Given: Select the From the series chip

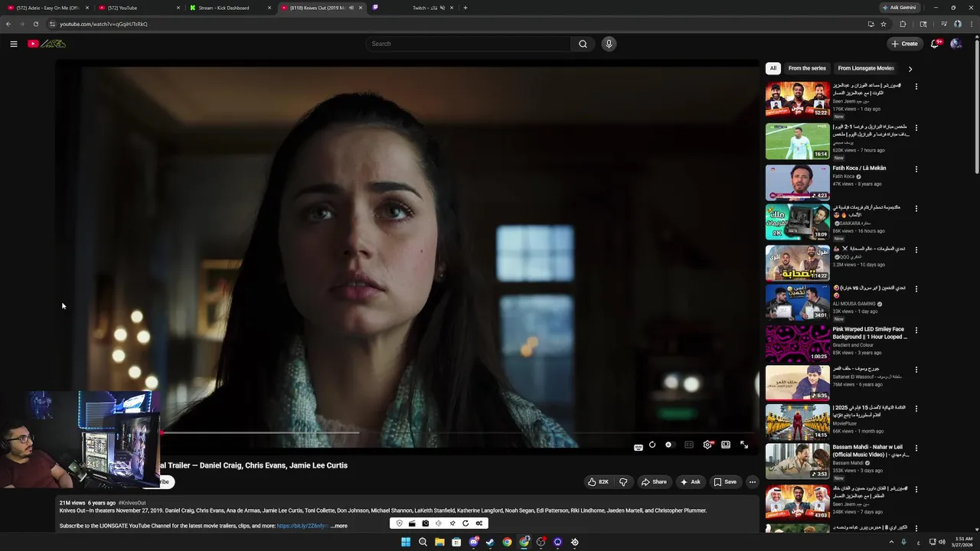Looking at the screenshot, I should pos(807,68).
